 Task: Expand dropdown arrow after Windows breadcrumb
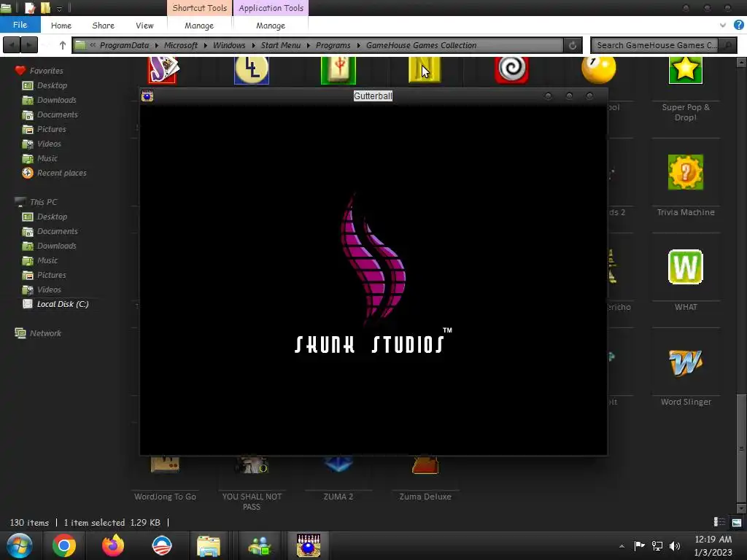253,45
